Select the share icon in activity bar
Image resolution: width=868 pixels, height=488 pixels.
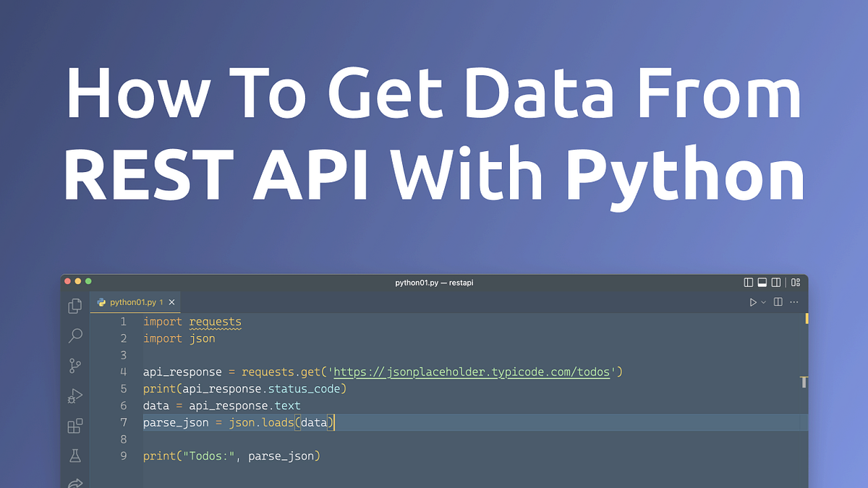coord(75,483)
